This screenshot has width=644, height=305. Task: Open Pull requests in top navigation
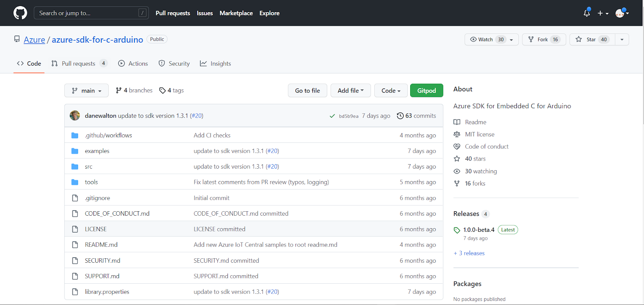pyautogui.click(x=173, y=13)
